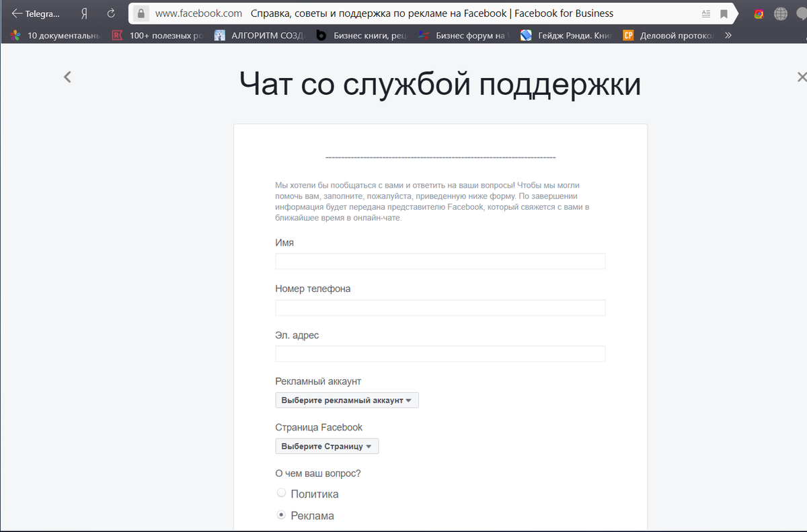Open the Yandex 'Я' home button

tap(84, 13)
